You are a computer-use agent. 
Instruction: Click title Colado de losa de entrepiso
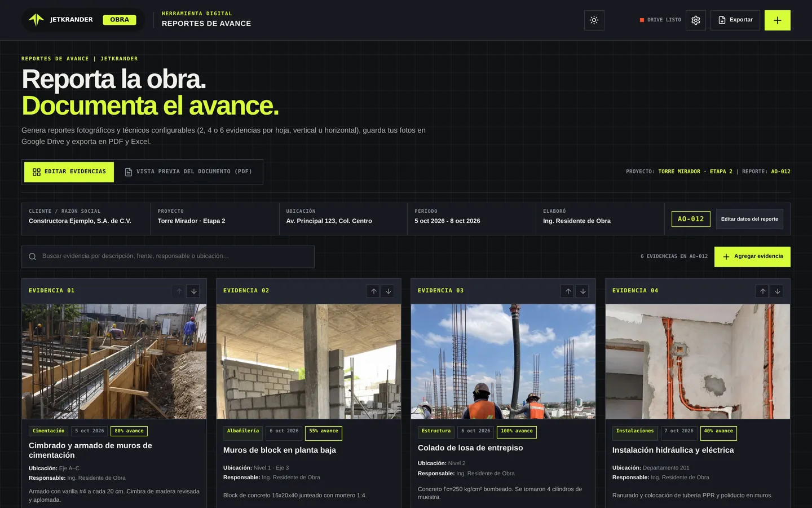pos(470,448)
